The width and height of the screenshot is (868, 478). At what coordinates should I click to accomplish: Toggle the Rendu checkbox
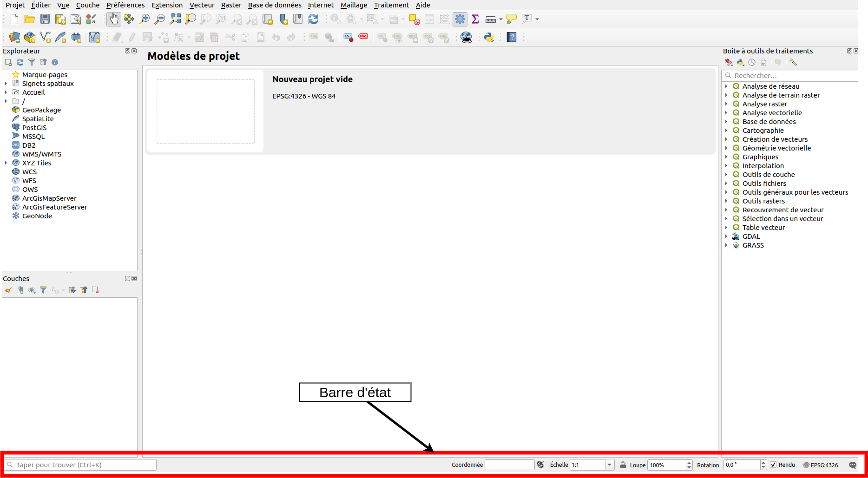click(x=774, y=465)
